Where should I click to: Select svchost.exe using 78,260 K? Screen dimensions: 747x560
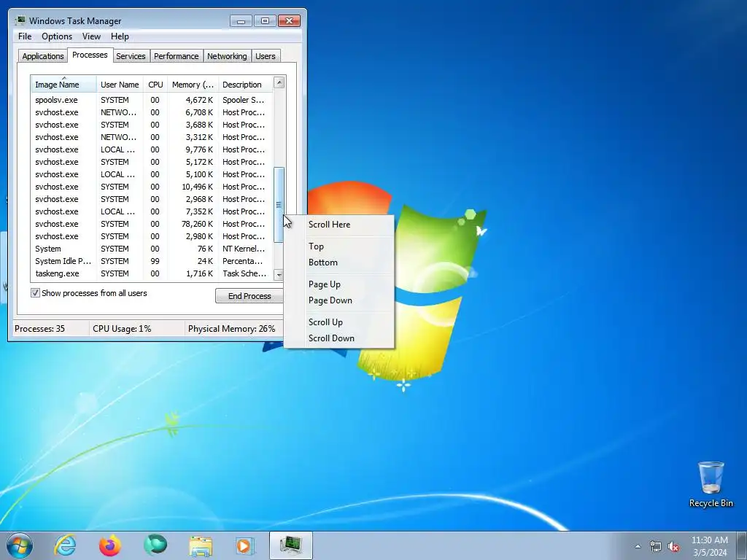pyautogui.click(x=152, y=224)
